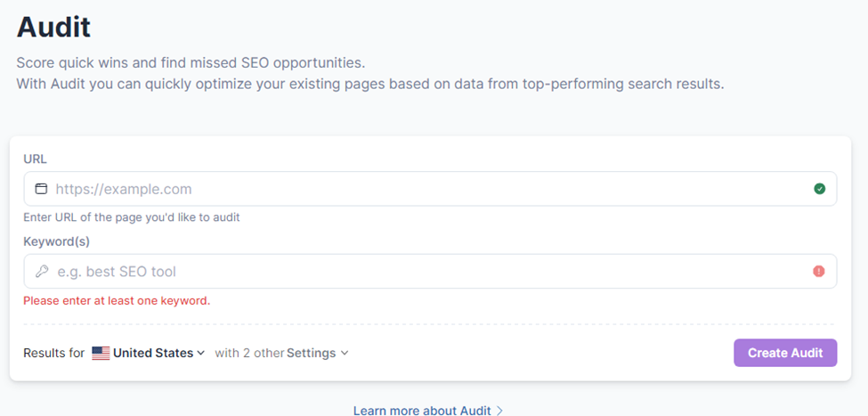This screenshot has height=416, width=868.
Task: Click the 'with 2 other' settings text
Action: click(x=249, y=353)
